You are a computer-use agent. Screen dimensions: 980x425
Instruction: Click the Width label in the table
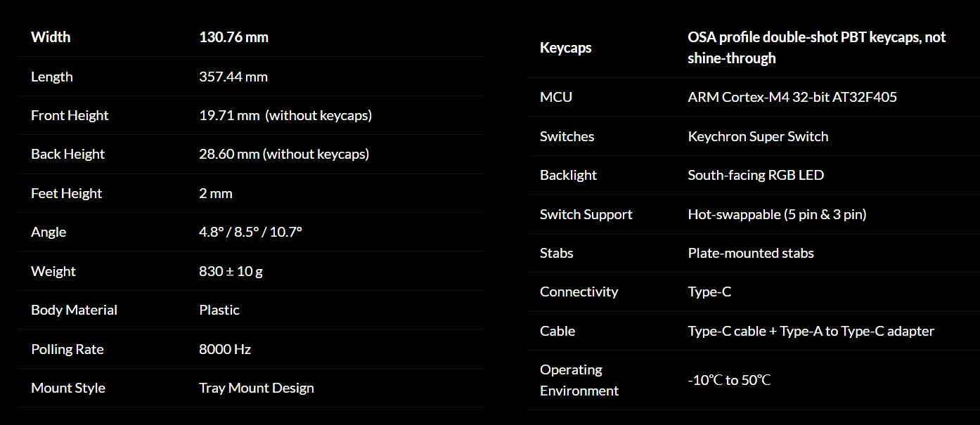coord(51,37)
